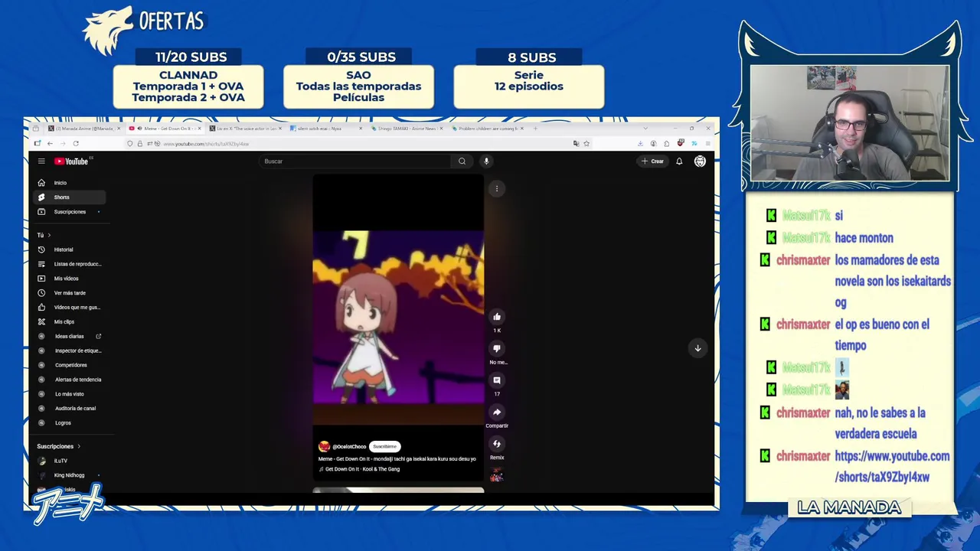Open the comments on the short
Screen dimensions: 980x551
coord(497,380)
